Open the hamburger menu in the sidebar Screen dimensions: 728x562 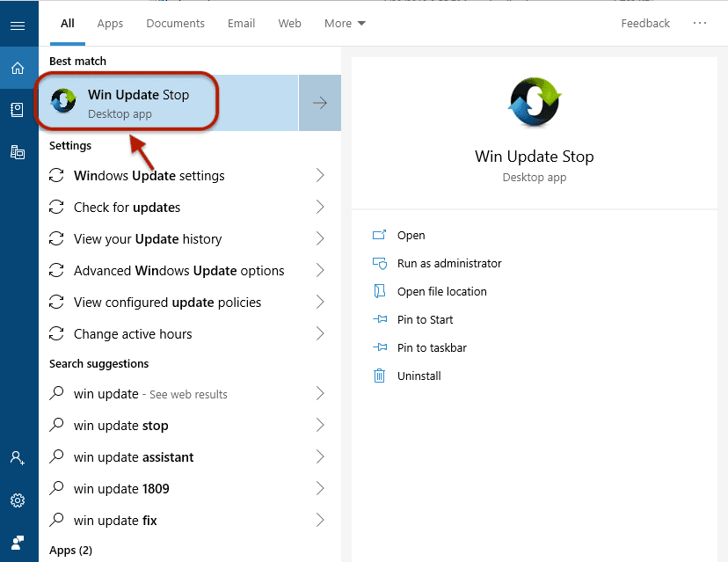(18, 26)
